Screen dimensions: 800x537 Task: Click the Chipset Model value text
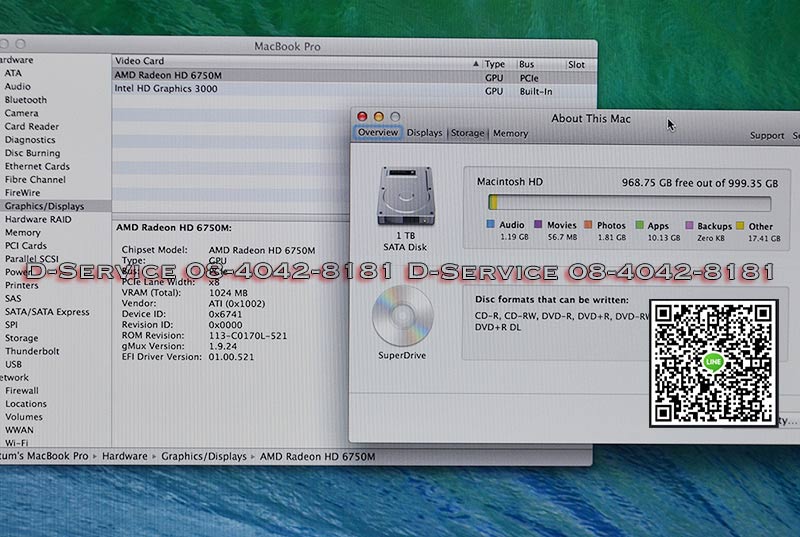click(x=262, y=250)
